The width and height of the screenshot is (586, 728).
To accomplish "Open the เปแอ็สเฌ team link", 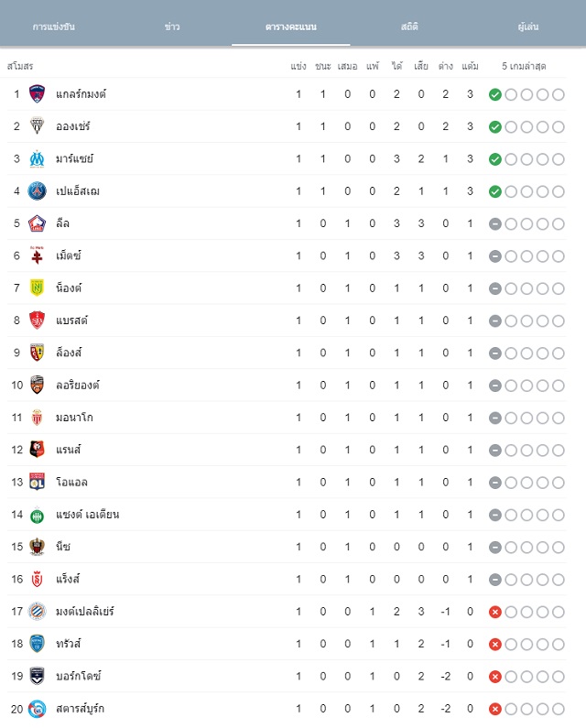I will [x=78, y=190].
